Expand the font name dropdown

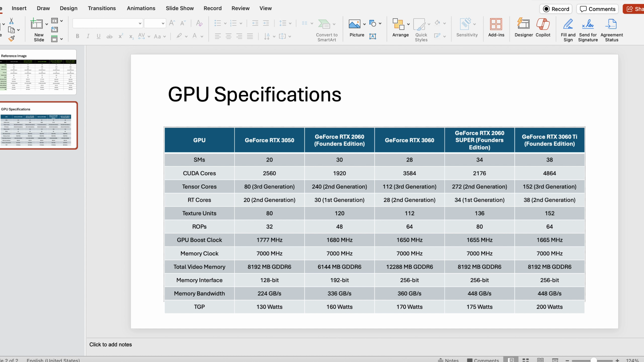pyautogui.click(x=140, y=23)
